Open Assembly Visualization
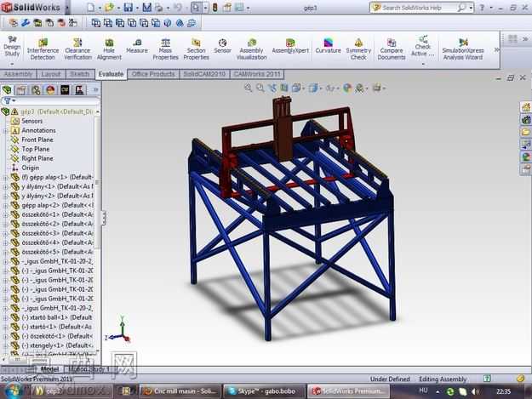Image resolution: width=532 pixels, height=399 pixels. (251, 49)
